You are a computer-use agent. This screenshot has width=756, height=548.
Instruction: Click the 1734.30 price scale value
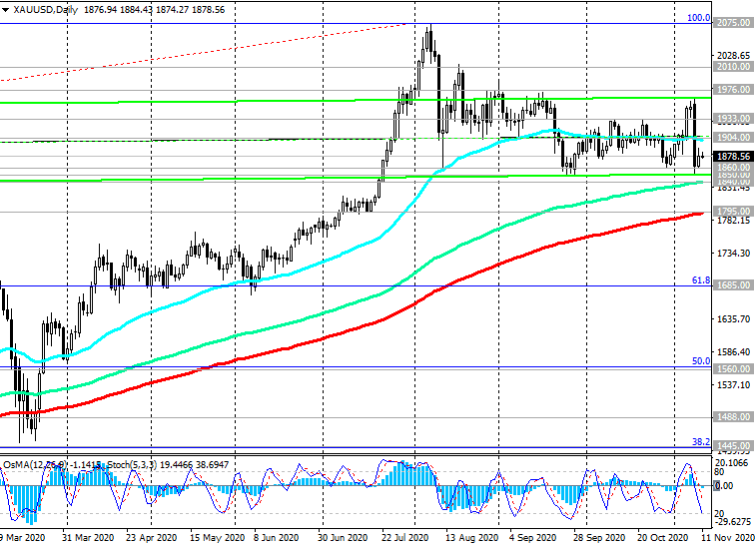coord(734,253)
